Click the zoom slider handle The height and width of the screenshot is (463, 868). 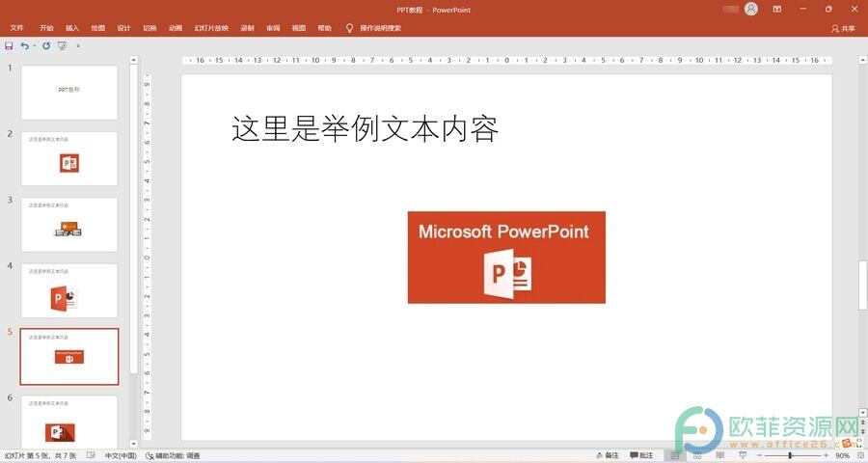point(790,455)
